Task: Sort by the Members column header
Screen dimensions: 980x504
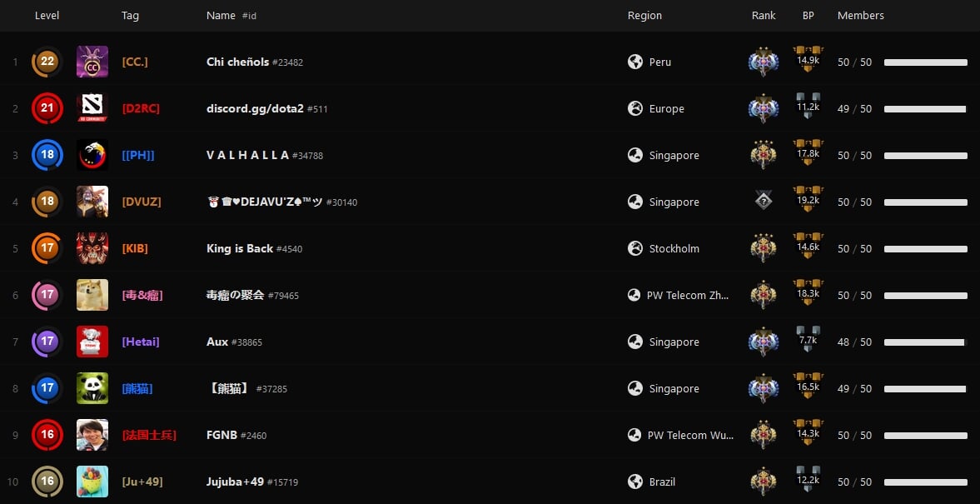Action: [860, 16]
